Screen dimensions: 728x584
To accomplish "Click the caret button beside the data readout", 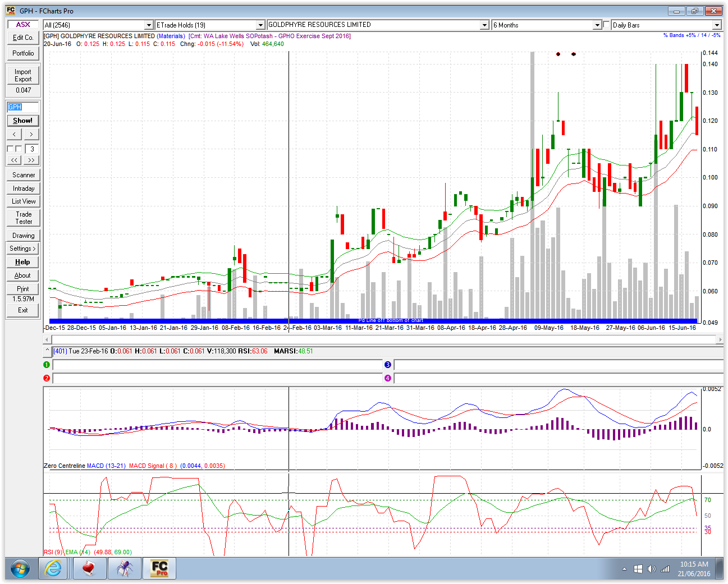I will [48, 351].
